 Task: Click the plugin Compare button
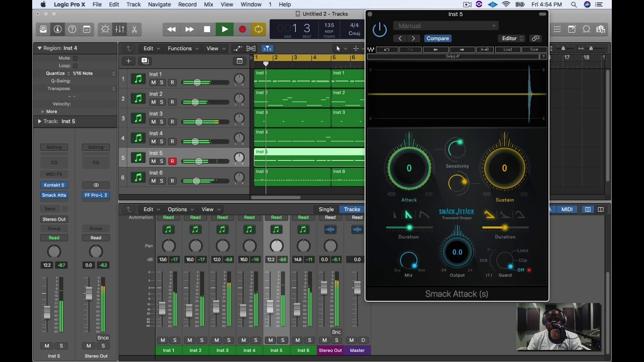coord(438,38)
